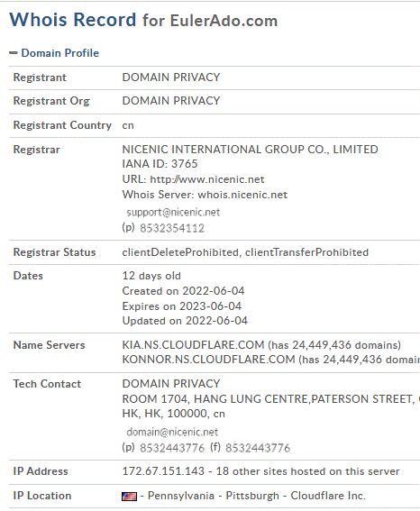Image resolution: width=420 pixels, height=511 pixels.
Task: Click the Registrant Org DOMAIN PRIVACY value
Action: tap(171, 101)
